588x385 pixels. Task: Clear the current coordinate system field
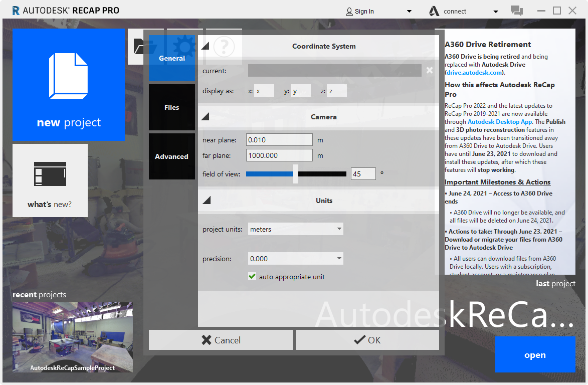point(430,70)
